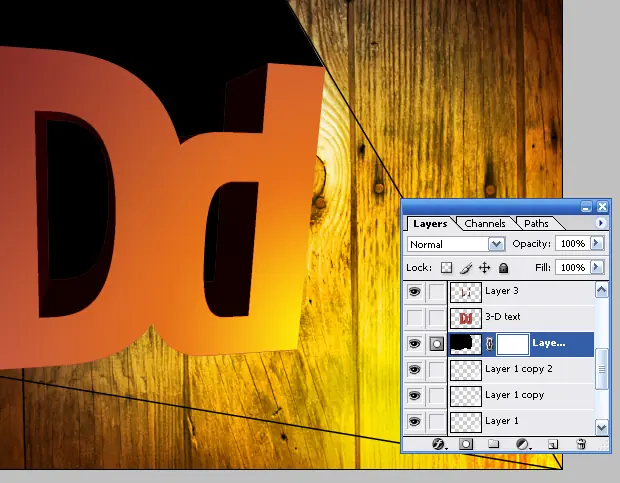Hide Layer 1 copy 2 eye icon
The width and height of the screenshot is (620, 483).
[x=414, y=370]
